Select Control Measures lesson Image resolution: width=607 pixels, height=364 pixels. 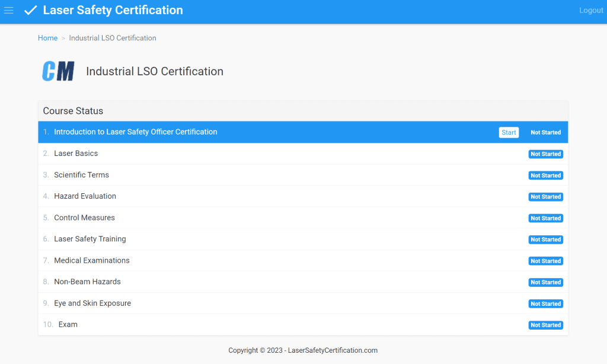pyautogui.click(x=84, y=218)
